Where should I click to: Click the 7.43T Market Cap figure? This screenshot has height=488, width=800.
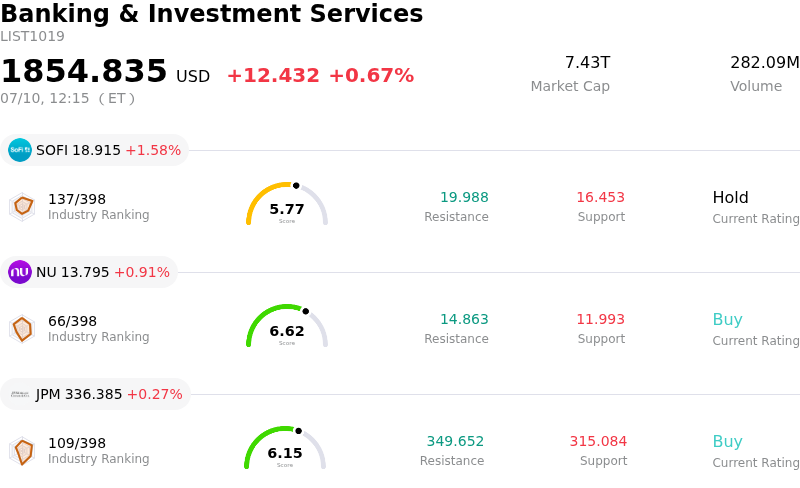point(587,62)
